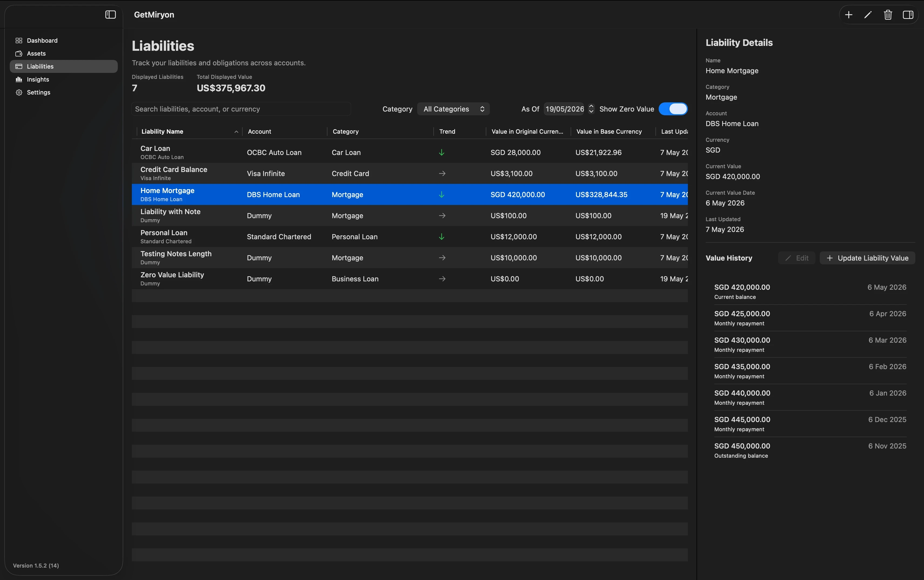This screenshot has width=924, height=580.
Task: Select the Testing Notes Length row
Action: tap(410, 258)
